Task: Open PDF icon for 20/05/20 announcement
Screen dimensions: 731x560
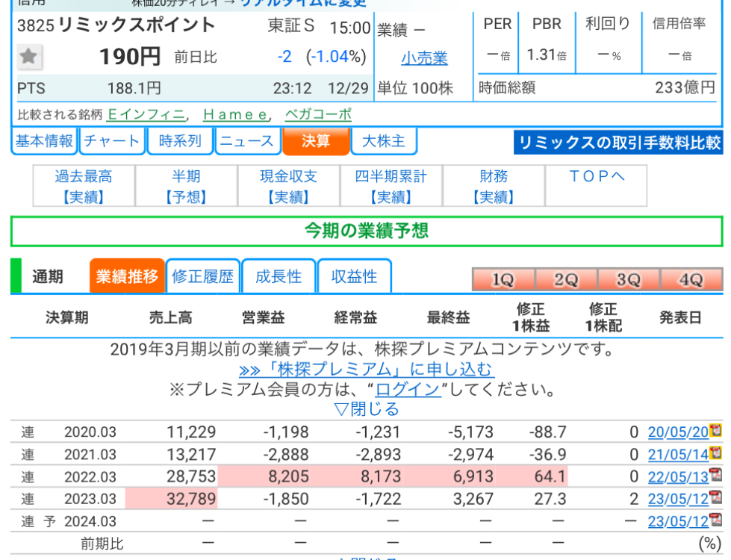Action: pos(715,430)
